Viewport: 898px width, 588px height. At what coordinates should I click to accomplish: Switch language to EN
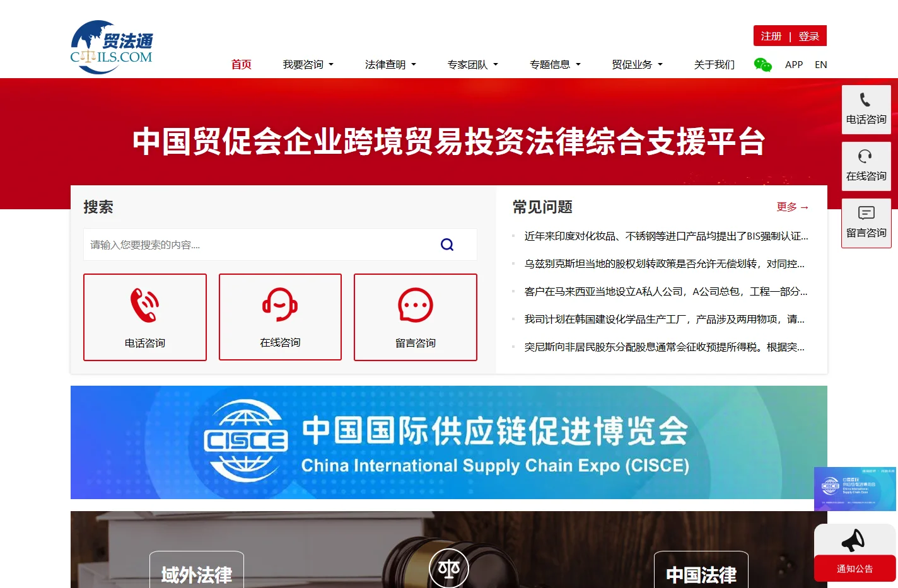pyautogui.click(x=821, y=64)
